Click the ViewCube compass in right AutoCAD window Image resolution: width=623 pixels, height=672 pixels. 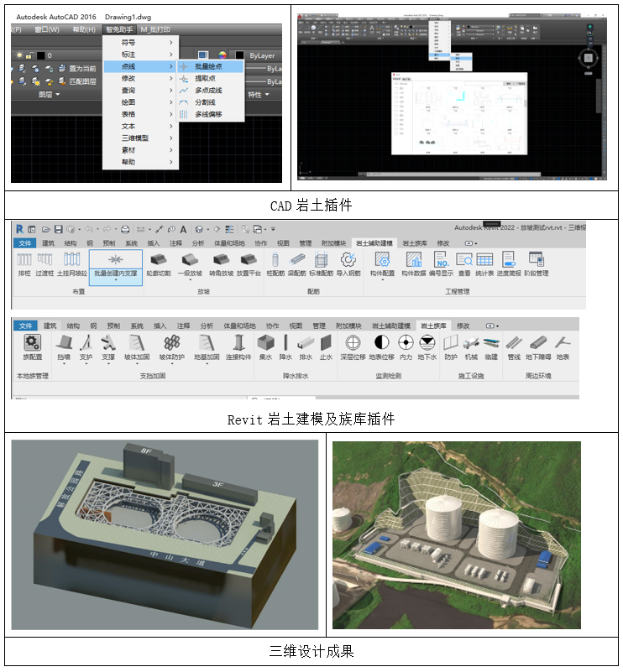[x=589, y=58]
